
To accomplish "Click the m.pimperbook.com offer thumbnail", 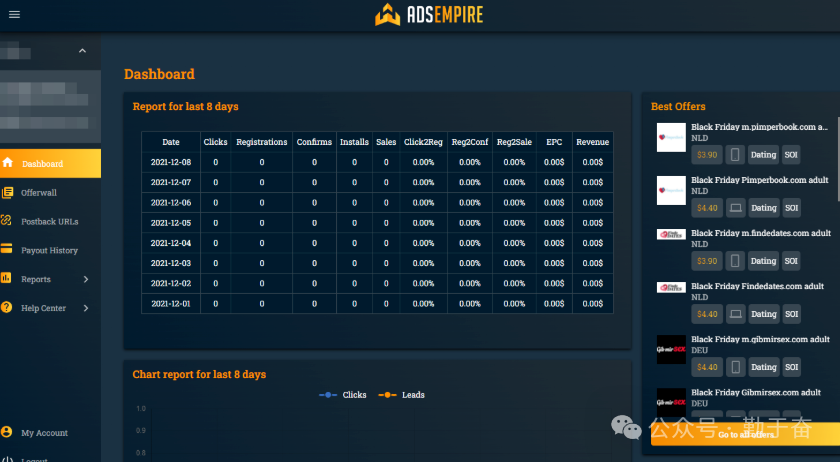I will 671,137.
